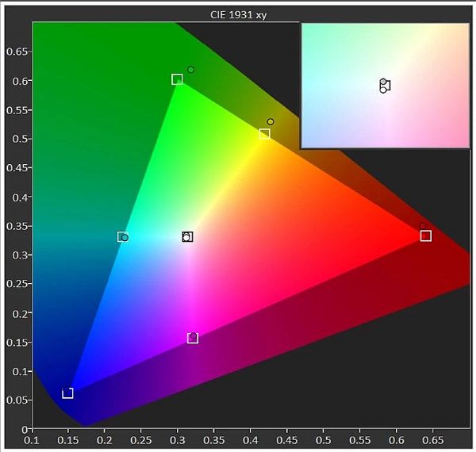
Task: Click the blue primary target square
Action: pyautogui.click(x=67, y=393)
